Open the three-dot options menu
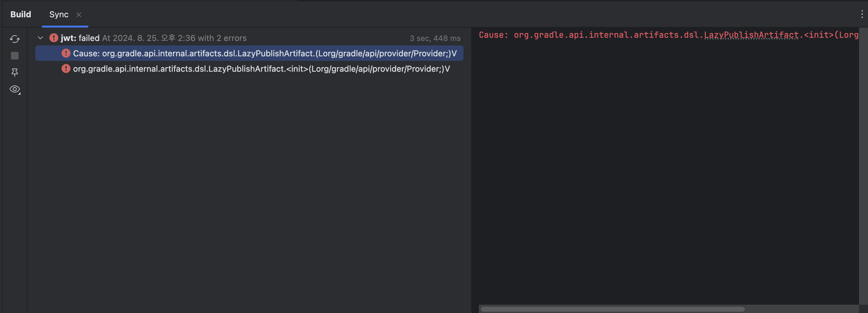 coord(862,14)
